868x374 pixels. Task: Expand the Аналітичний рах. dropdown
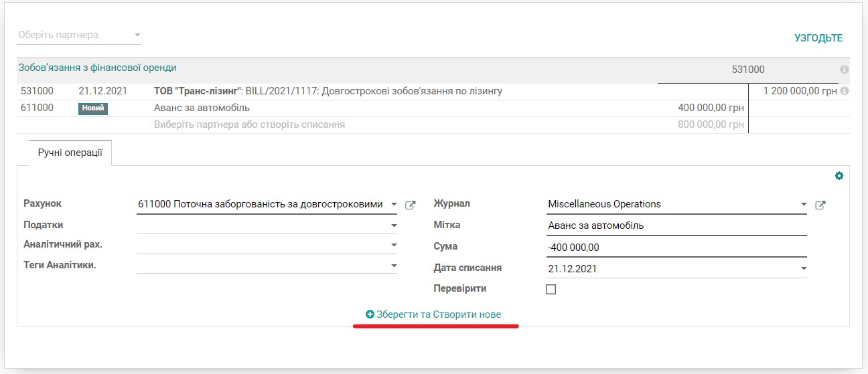(394, 245)
